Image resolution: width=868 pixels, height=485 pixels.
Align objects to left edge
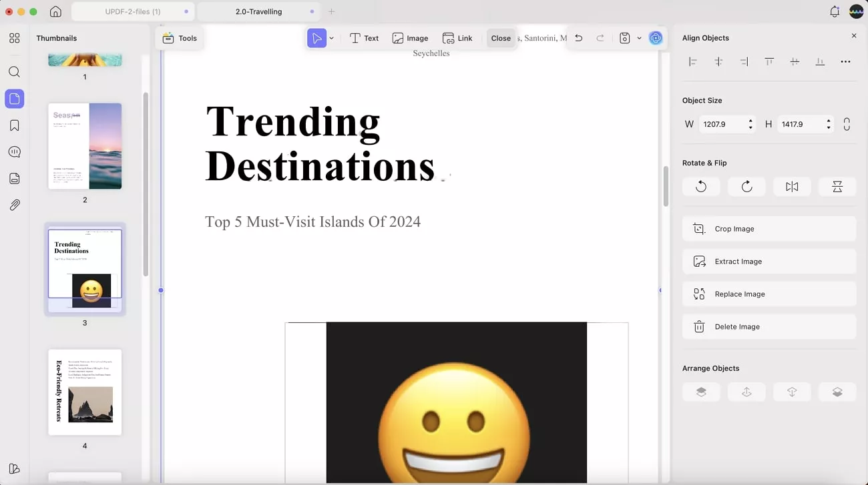pyautogui.click(x=693, y=61)
